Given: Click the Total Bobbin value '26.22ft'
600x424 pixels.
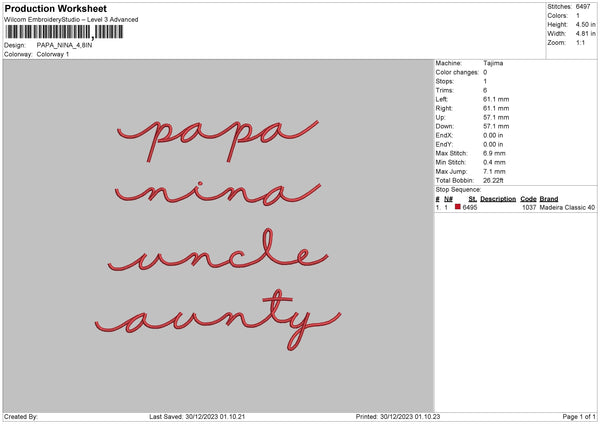Looking at the screenshot, I should [x=493, y=181].
